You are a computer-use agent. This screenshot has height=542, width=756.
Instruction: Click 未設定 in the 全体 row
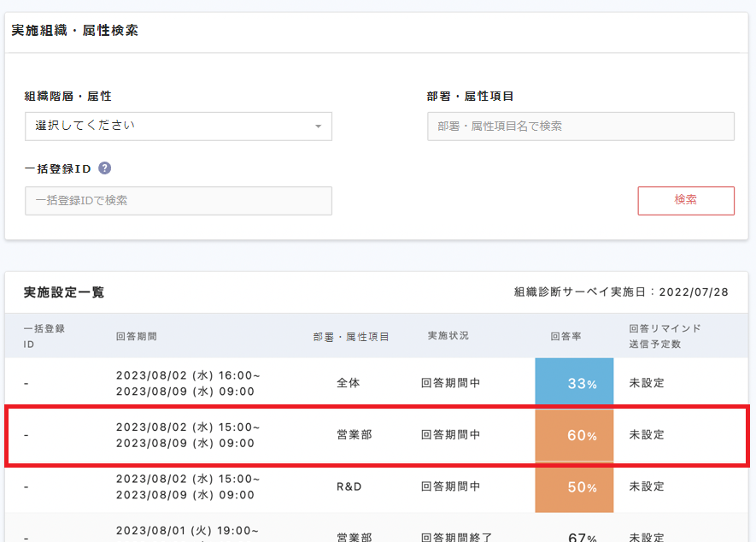click(x=647, y=383)
